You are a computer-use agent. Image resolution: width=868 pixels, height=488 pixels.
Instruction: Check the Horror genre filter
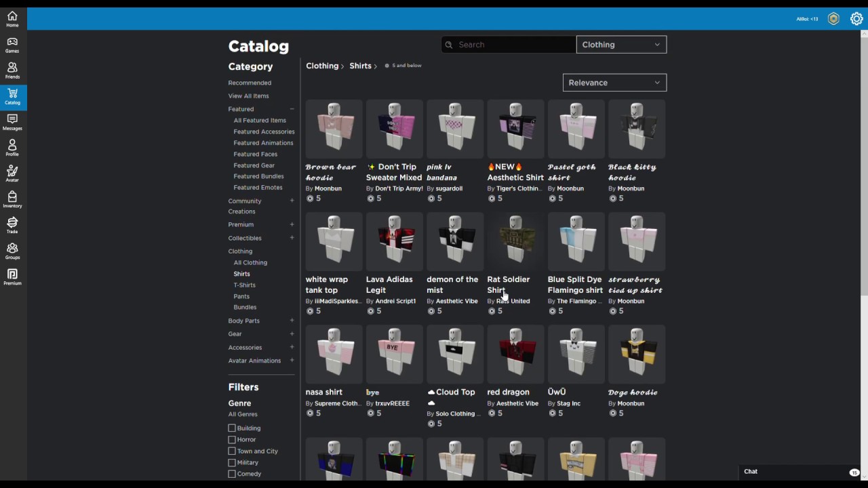pos(232,440)
